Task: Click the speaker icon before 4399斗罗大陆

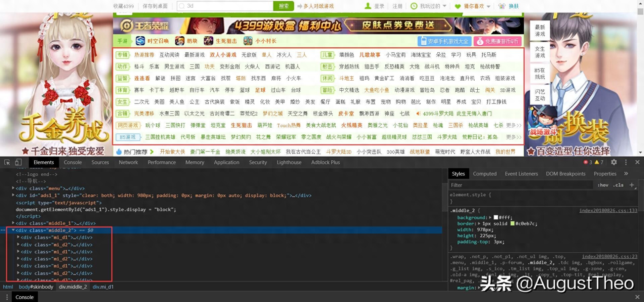Action: (418, 113)
